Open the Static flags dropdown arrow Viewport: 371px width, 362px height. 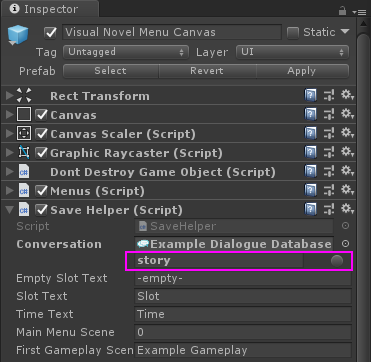(345, 32)
